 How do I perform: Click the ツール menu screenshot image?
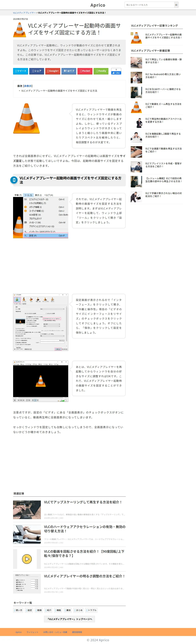41,216
